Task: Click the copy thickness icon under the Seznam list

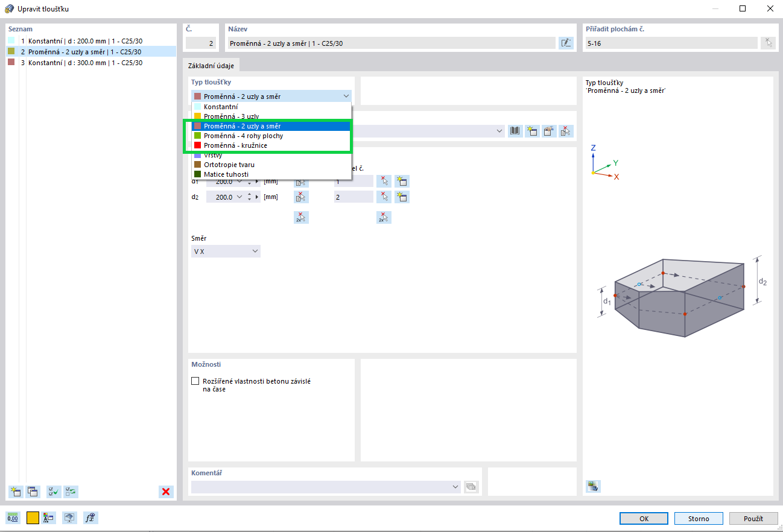Action: [x=33, y=492]
